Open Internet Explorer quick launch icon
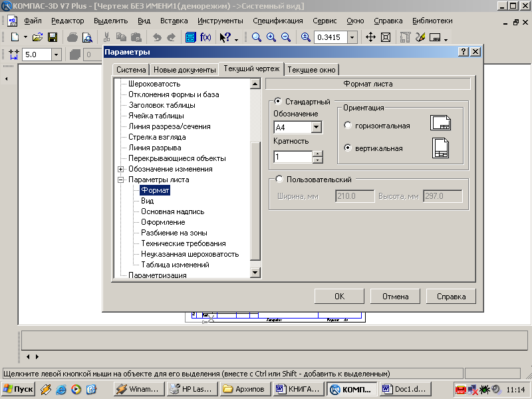 click(61, 389)
